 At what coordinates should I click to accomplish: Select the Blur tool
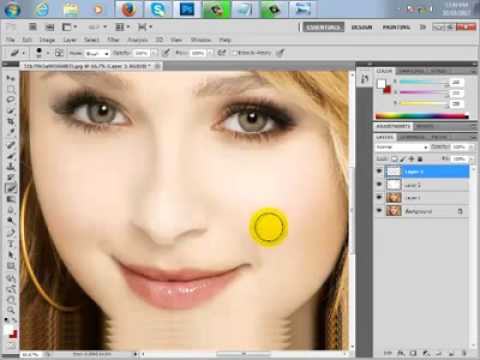pyautogui.click(x=11, y=210)
